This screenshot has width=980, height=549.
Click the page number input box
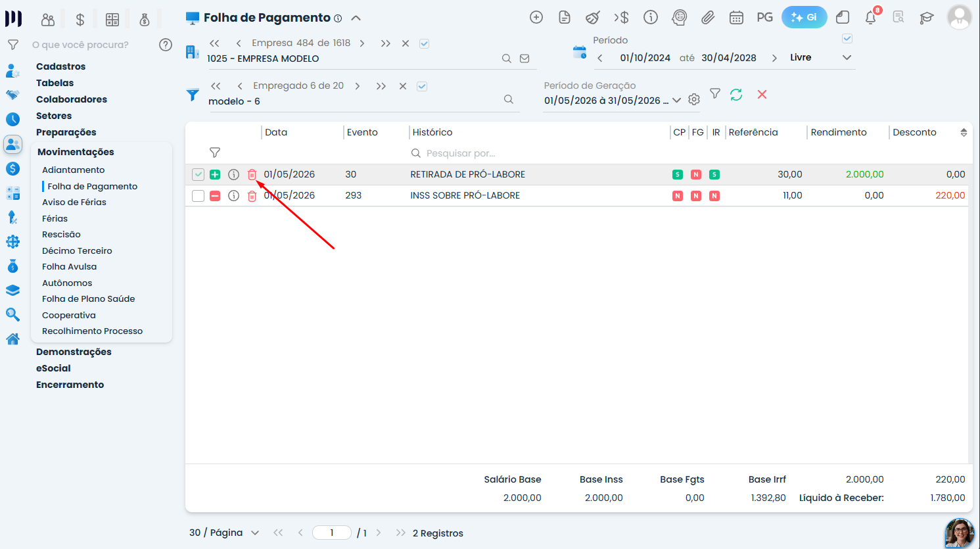[332, 533]
